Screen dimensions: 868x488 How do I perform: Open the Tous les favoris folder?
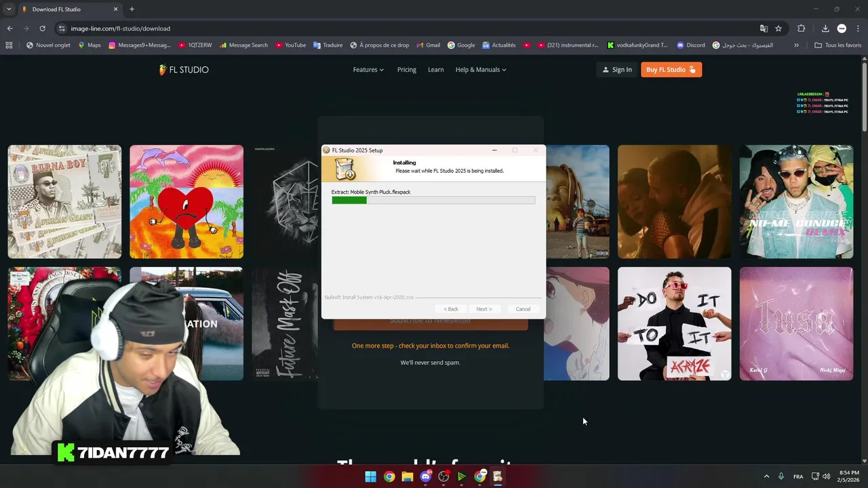click(x=838, y=45)
